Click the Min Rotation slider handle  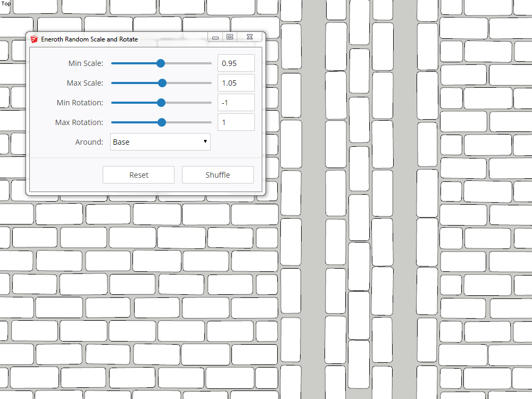[161, 103]
